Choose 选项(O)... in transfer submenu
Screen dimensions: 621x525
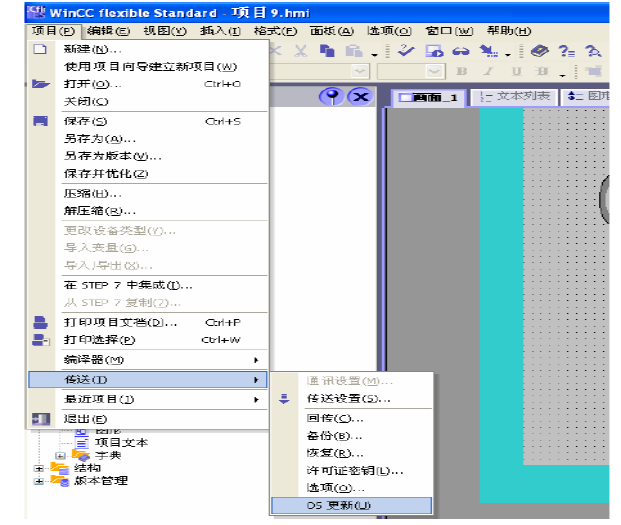point(352,488)
